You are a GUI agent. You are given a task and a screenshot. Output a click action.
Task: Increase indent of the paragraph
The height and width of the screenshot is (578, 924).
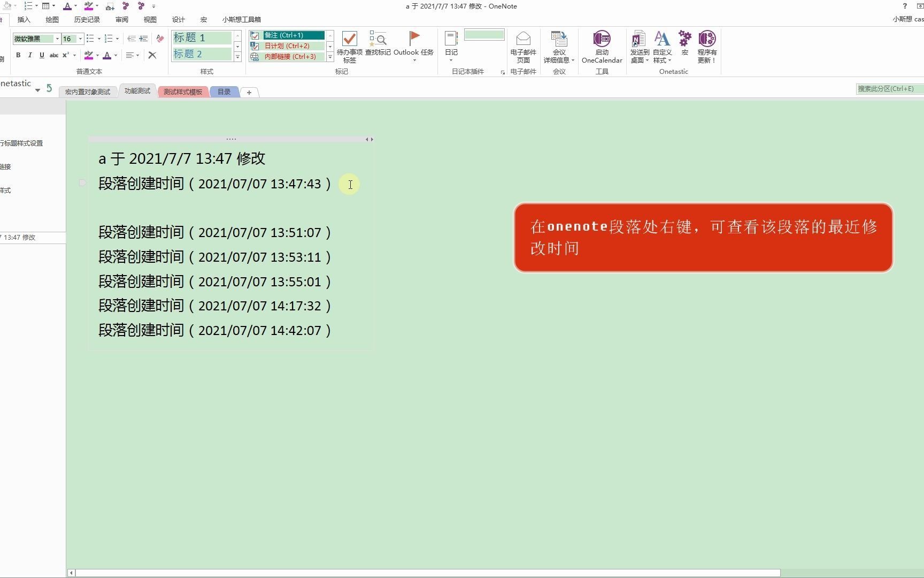coord(143,39)
